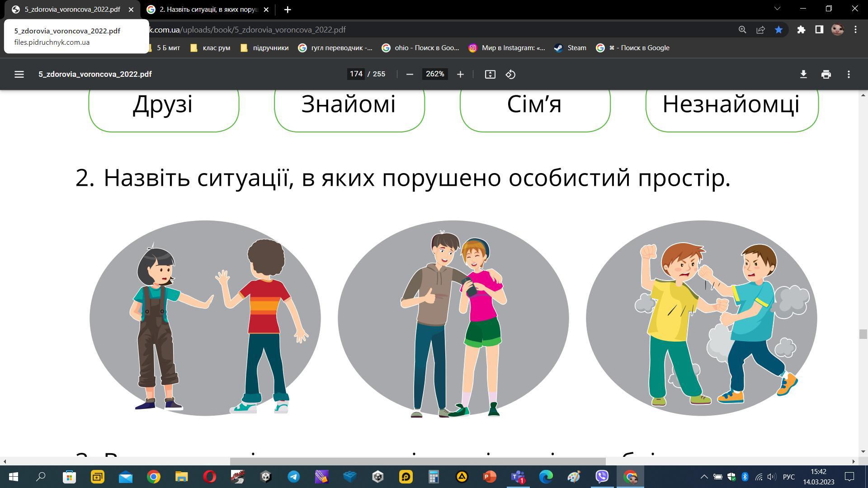Open the Chrome three-dot menu
Screen dimensions: 868x488
[855, 30]
